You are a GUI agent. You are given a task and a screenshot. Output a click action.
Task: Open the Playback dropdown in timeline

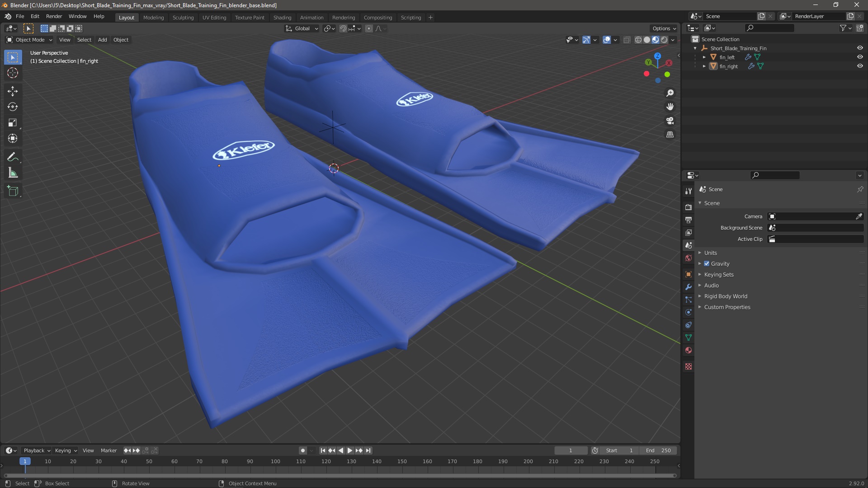point(36,450)
